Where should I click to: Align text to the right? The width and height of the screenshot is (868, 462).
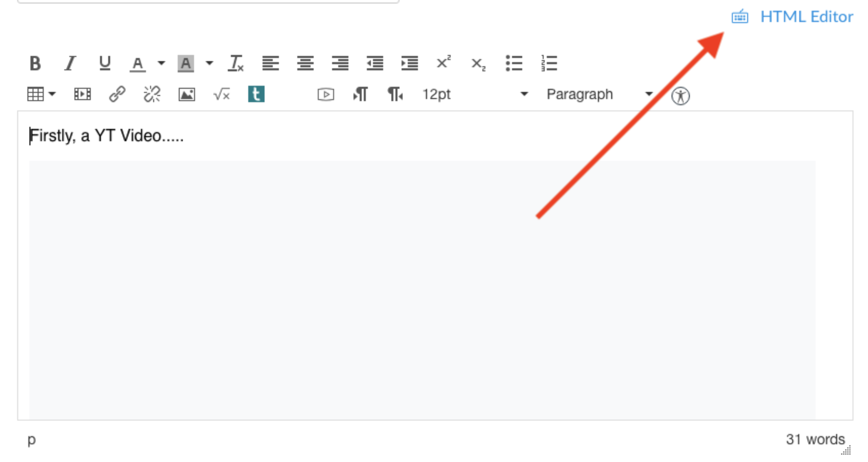340,64
